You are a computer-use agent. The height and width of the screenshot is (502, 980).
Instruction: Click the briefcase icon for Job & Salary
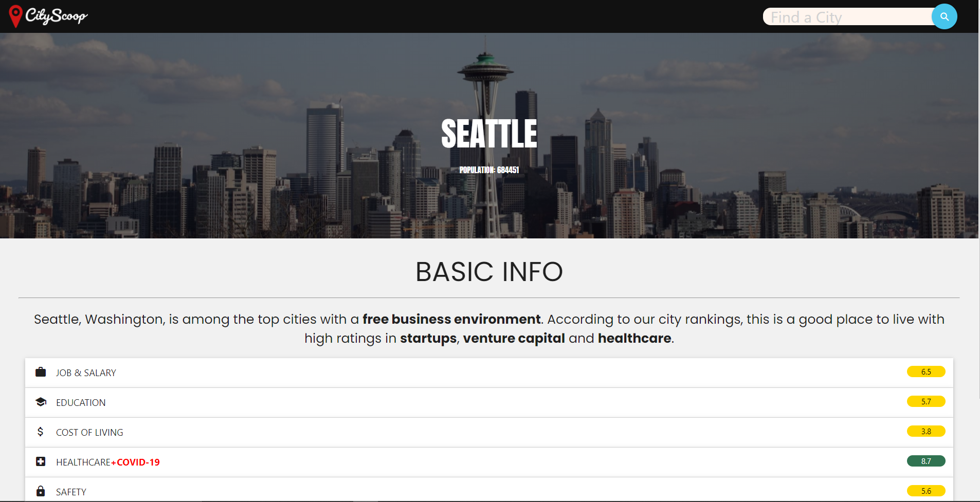tap(41, 372)
